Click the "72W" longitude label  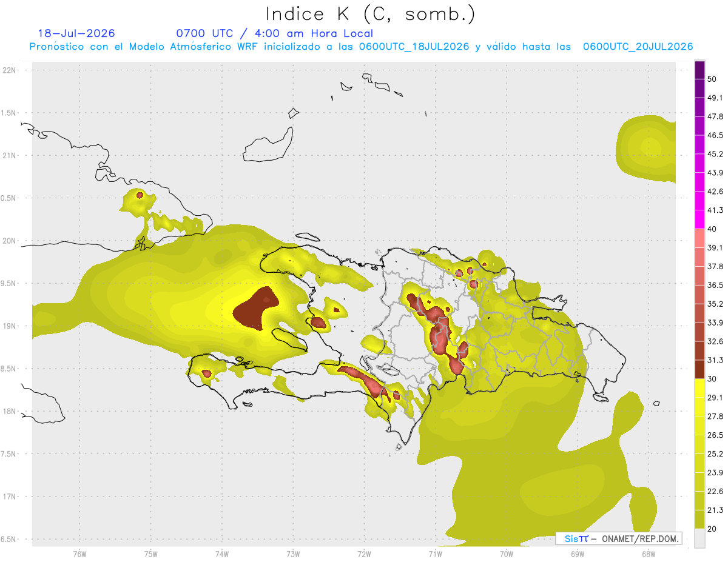coord(364,554)
